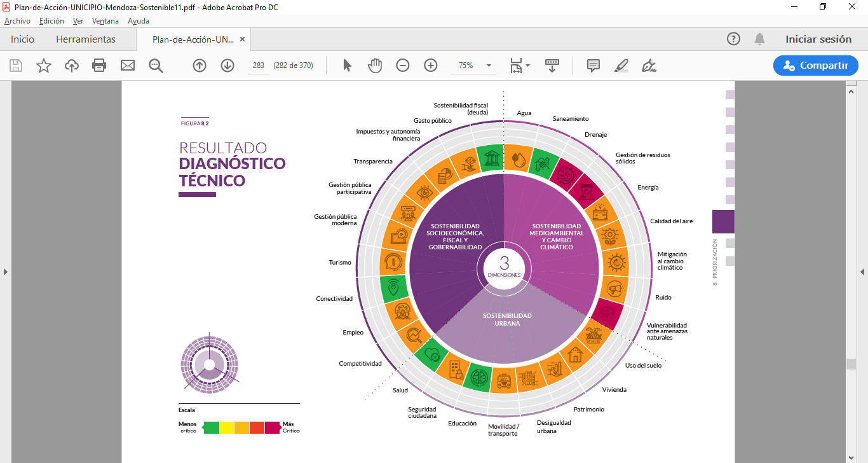Viewport: 868px width, 463px height.
Task: Click Iniciar sesión
Action: [x=818, y=39]
